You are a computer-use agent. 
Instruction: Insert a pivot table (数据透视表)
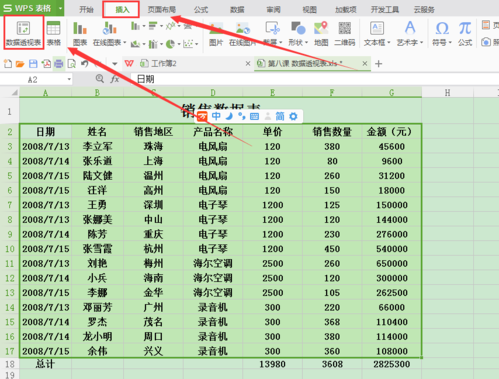[x=23, y=33]
